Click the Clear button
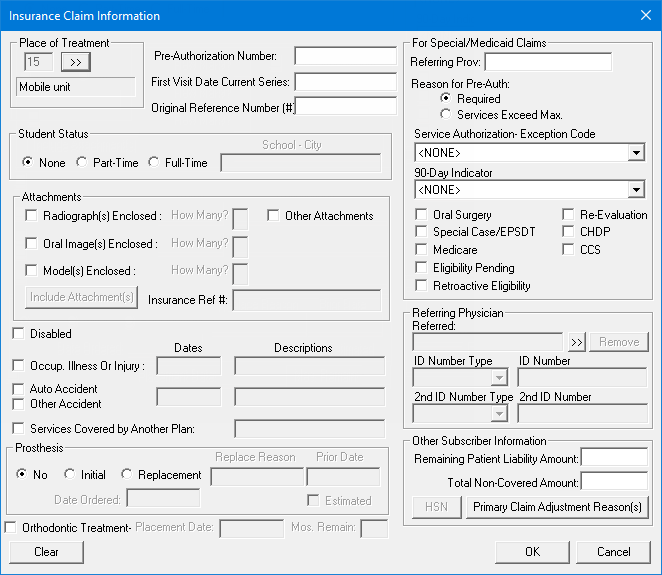Screen dimensions: 662x575 tap(46, 552)
